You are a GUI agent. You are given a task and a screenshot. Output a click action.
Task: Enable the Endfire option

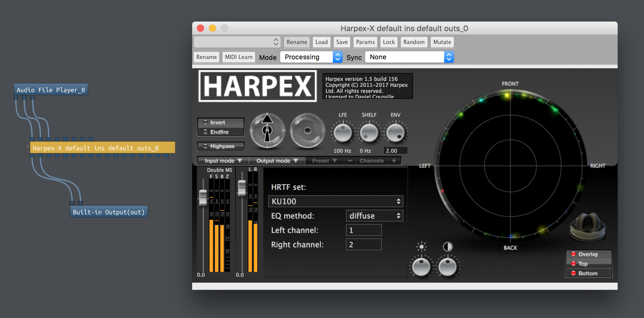pyautogui.click(x=221, y=132)
